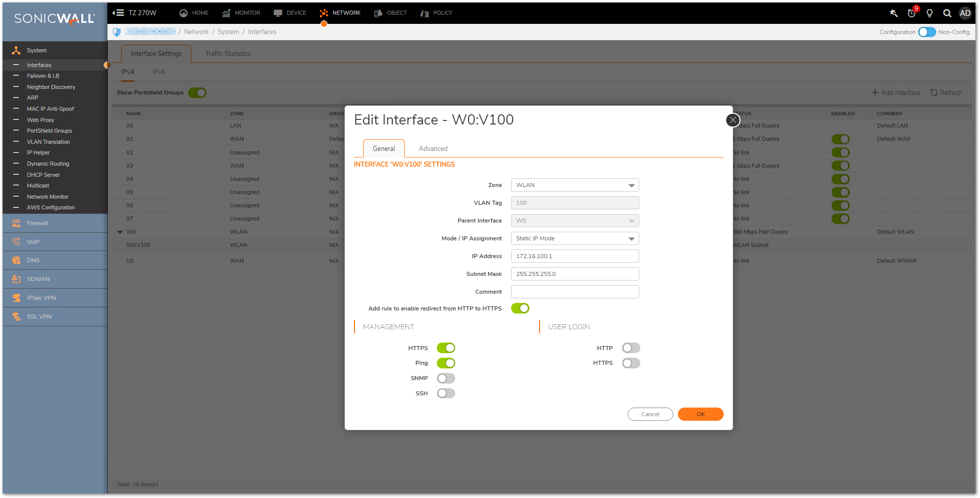Click the lightbulb tips icon
This screenshot has width=980, height=498.
tap(930, 13)
